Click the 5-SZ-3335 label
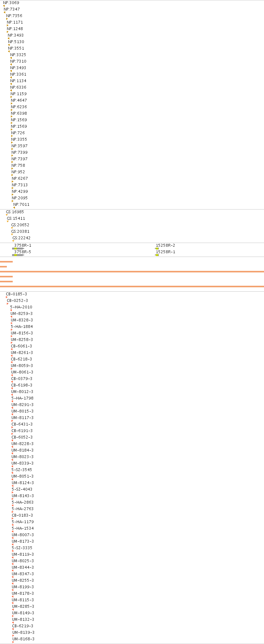The height and width of the screenshot is (644, 264). click(22, 548)
